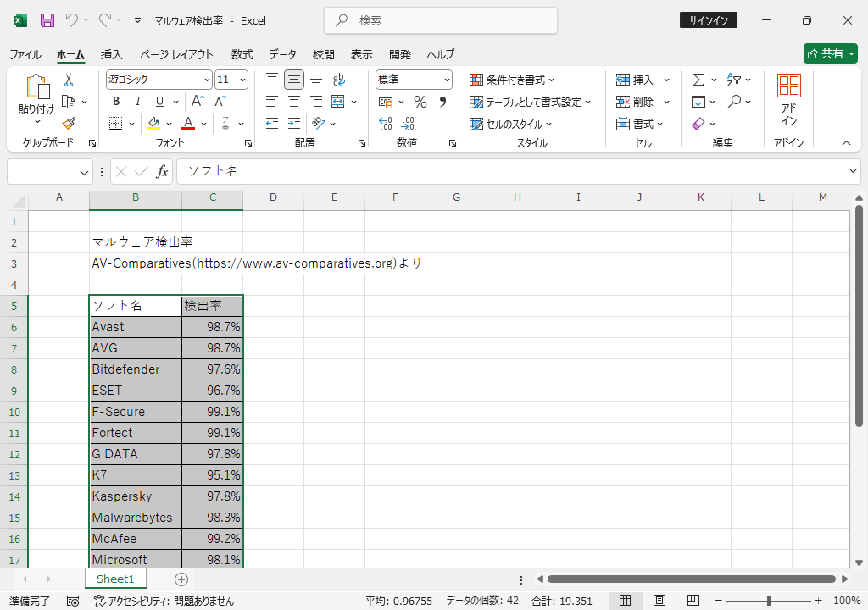Align text to the left
Viewport: 868px width, 610px height.
[x=272, y=102]
